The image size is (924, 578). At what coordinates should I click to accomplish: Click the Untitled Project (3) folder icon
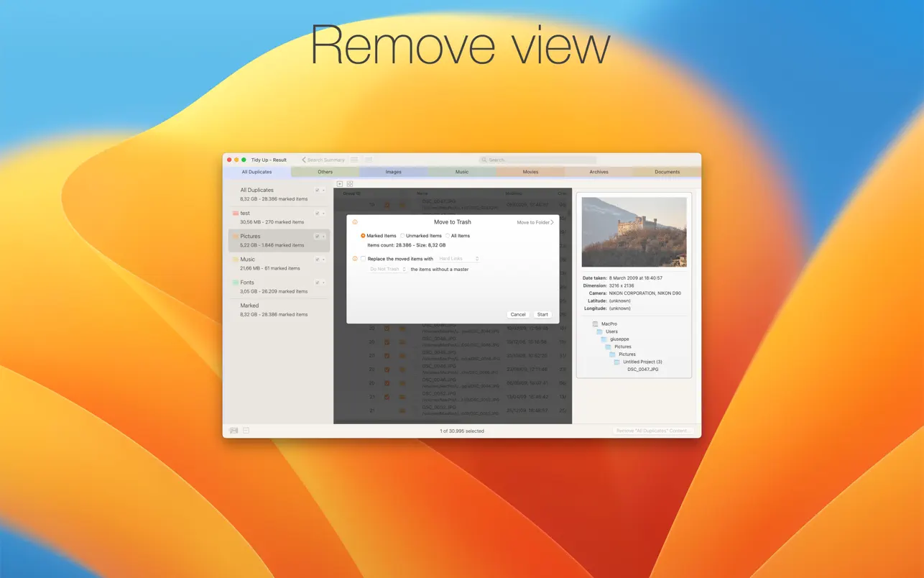(617, 362)
